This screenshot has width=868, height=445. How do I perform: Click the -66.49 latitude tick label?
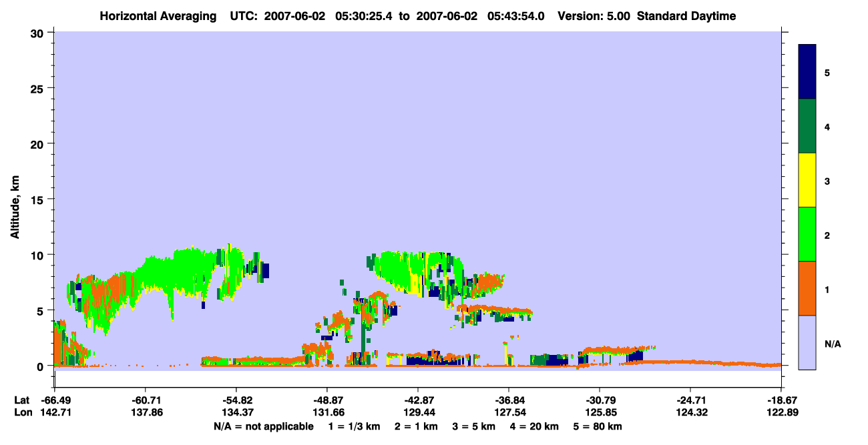tap(55, 400)
